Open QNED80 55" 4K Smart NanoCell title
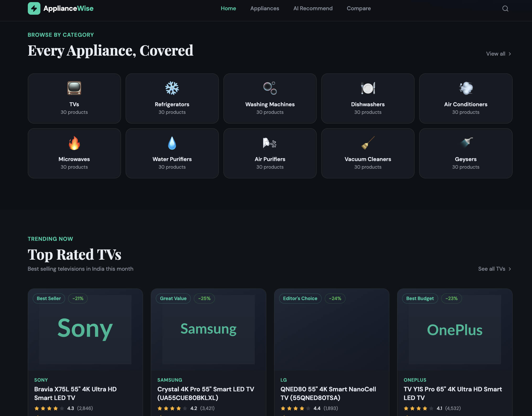532x416 pixels. 328,393
